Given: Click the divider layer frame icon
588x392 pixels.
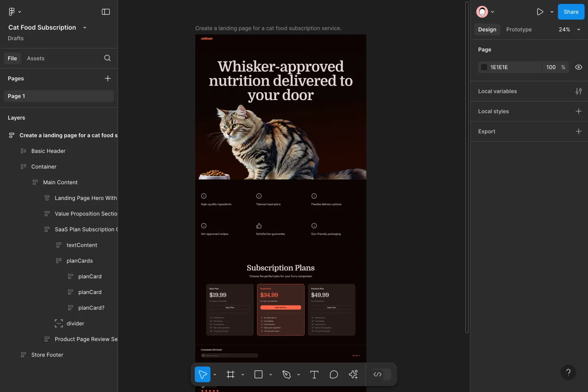Looking at the screenshot, I should point(59,324).
